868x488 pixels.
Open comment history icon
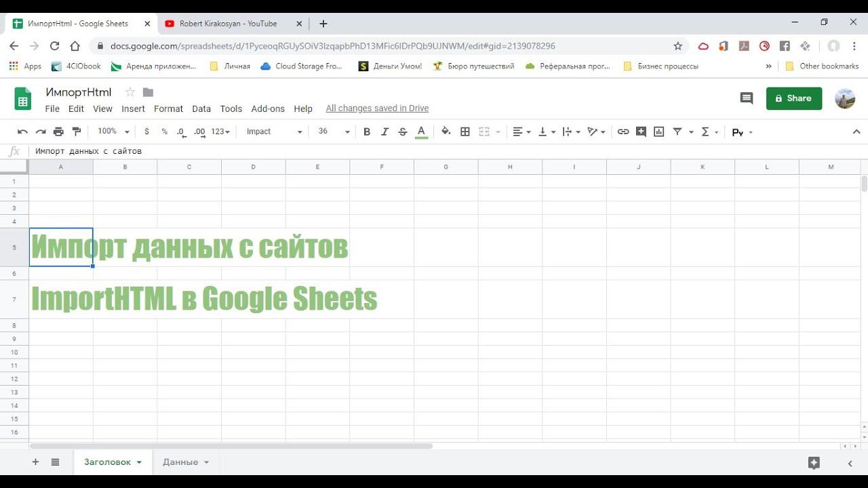[747, 98]
